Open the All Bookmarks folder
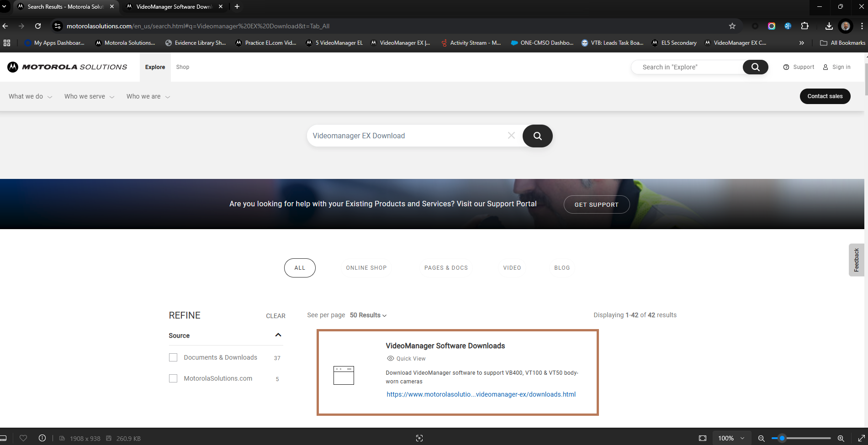This screenshot has width=868, height=445. point(843,43)
